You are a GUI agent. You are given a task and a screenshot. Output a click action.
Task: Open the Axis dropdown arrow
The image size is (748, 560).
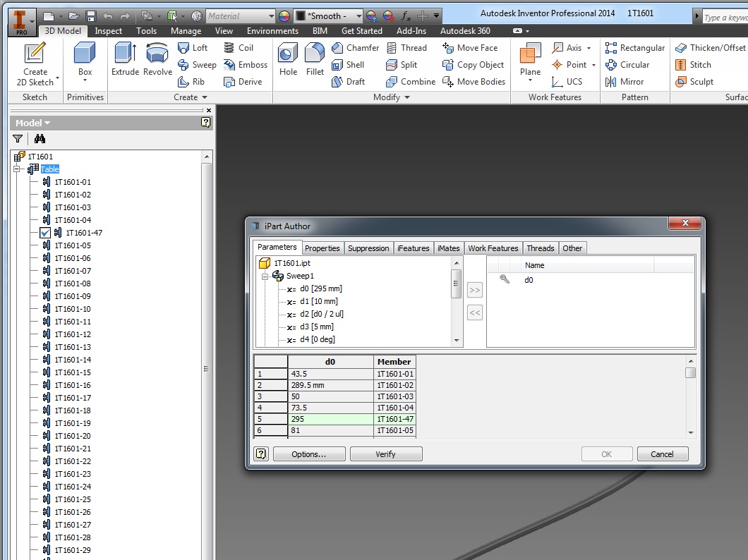[589, 48]
